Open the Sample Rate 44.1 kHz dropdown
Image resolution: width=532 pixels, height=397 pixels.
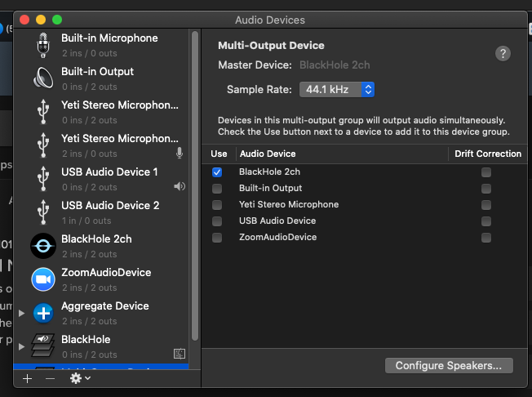[x=337, y=90]
